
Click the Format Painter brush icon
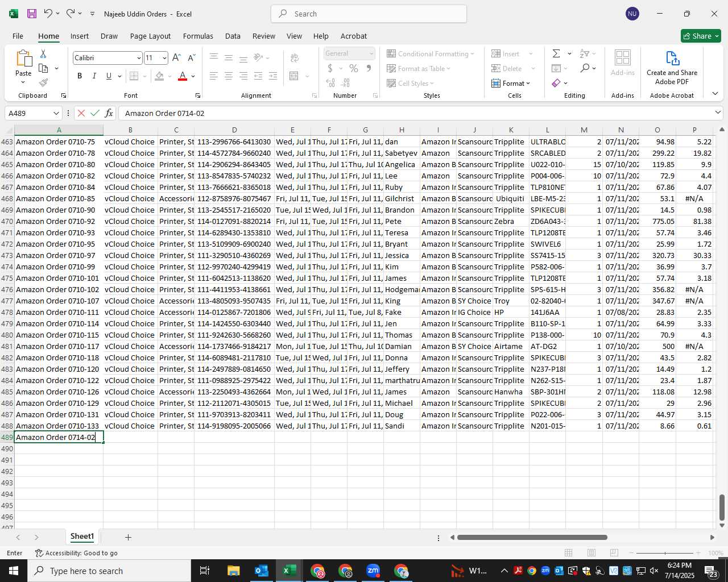coord(43,82)
